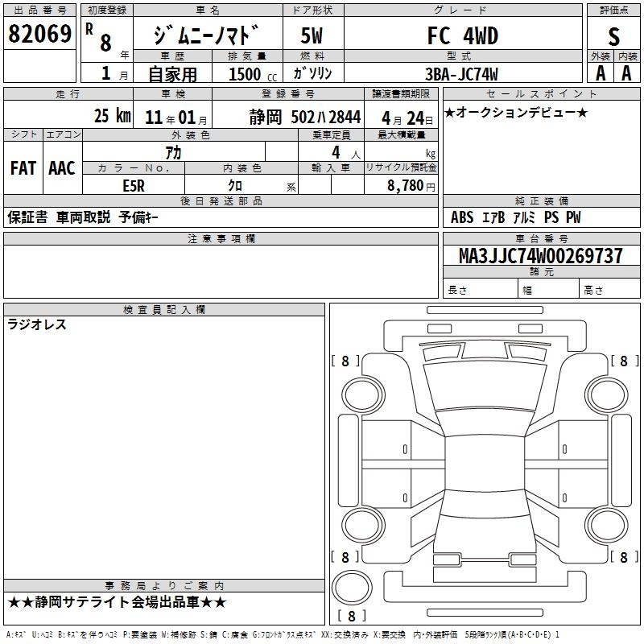
Task: Click registration number 静岡 502ハ2844
Action: (x=305, y=115)
